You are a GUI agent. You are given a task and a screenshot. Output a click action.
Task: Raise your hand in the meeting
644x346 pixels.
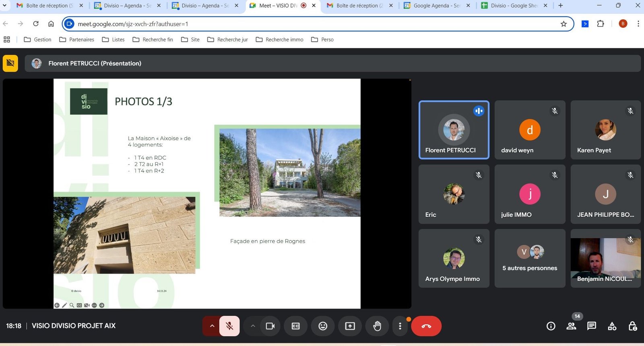click(377, 326)
